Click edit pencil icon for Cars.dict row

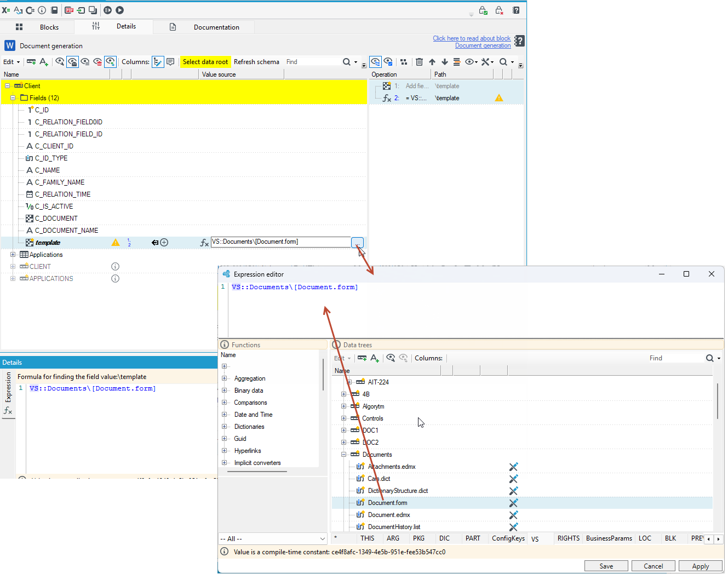(513, 479)
